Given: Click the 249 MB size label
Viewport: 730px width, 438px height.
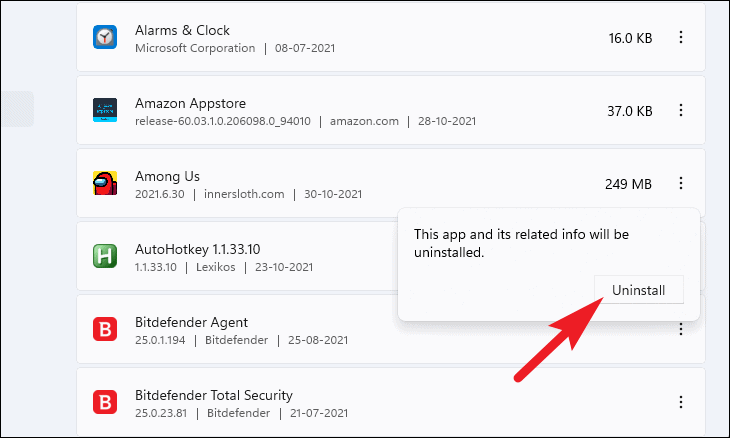Looking at the screenshot, I should [628, 184].
